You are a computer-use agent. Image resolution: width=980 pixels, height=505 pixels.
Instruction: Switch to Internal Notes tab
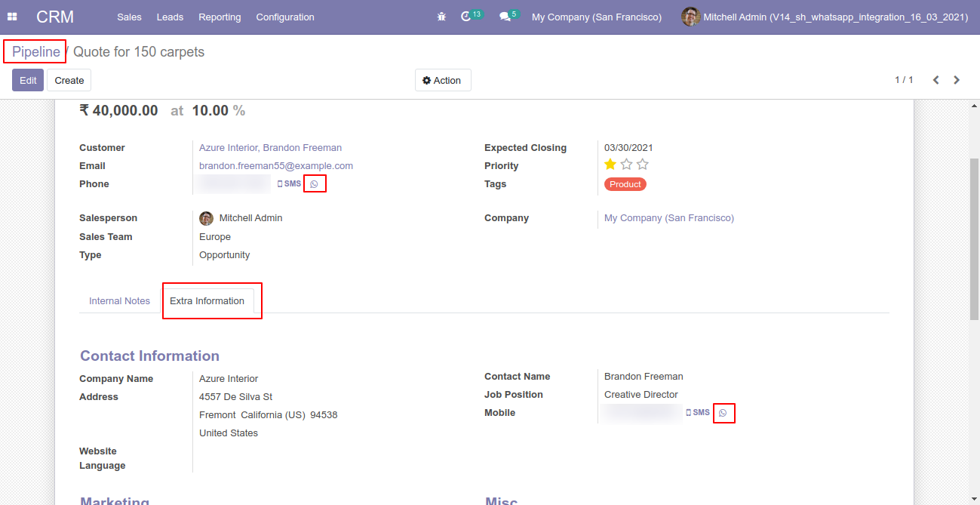(x=119, y=300)
